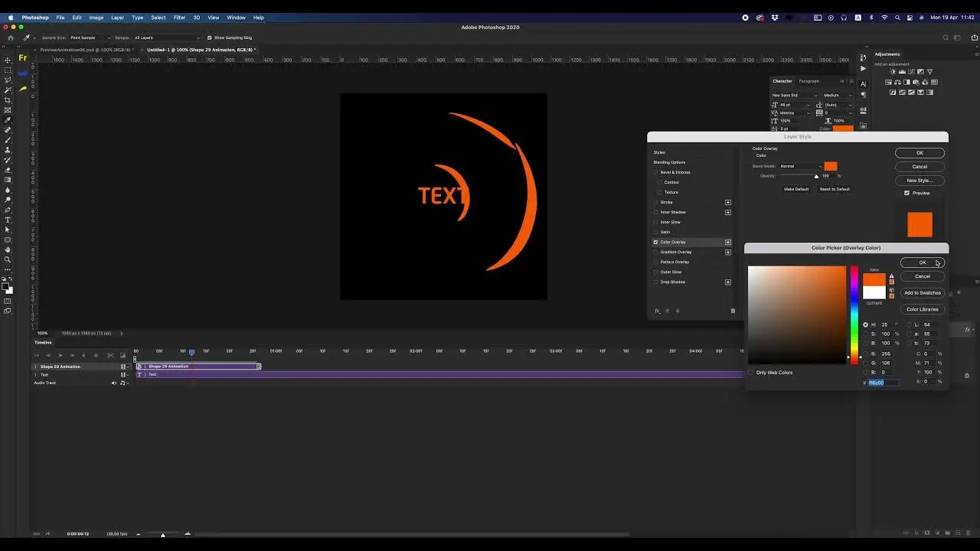The image size is (980, 551).
Task: Select the Horizontal Type tool
Action: point(8,220)
